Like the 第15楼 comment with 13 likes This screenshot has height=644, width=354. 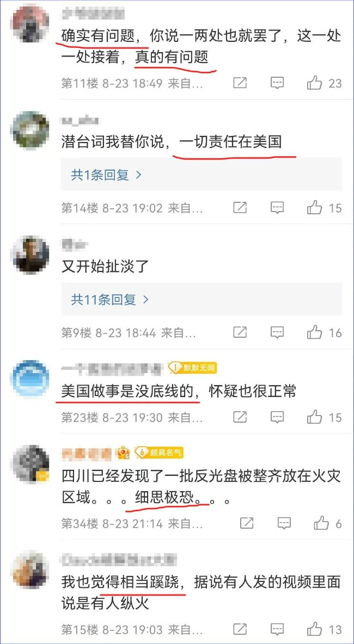click(315, 628)
